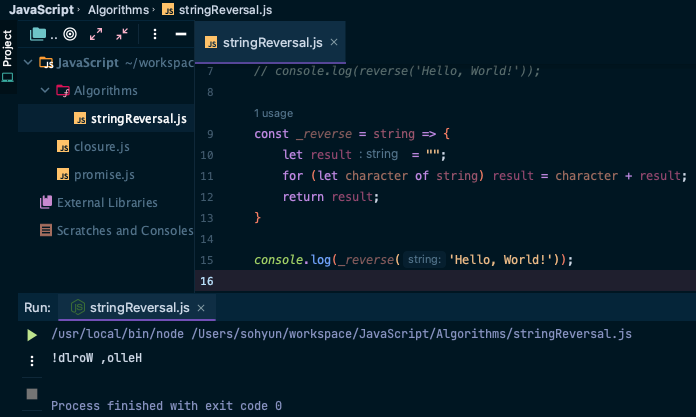The image size is (696, 417).
Task: Click the _reverse function name on line 9
Action: [x=324, y=134]
